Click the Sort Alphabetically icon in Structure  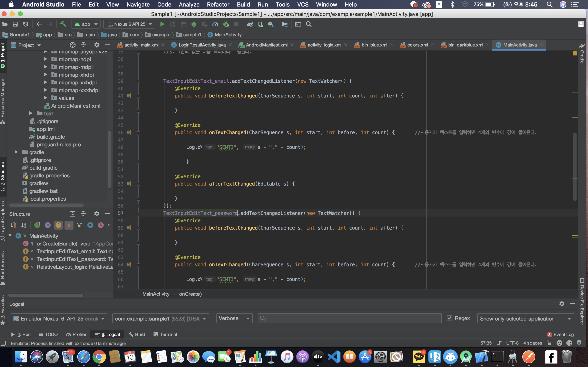23,225
